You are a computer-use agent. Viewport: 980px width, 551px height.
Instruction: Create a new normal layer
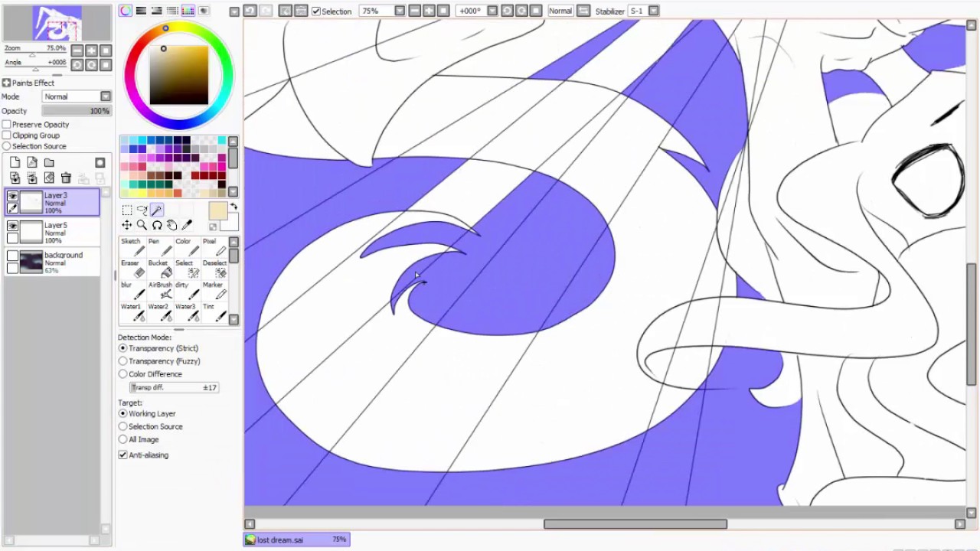15,162
